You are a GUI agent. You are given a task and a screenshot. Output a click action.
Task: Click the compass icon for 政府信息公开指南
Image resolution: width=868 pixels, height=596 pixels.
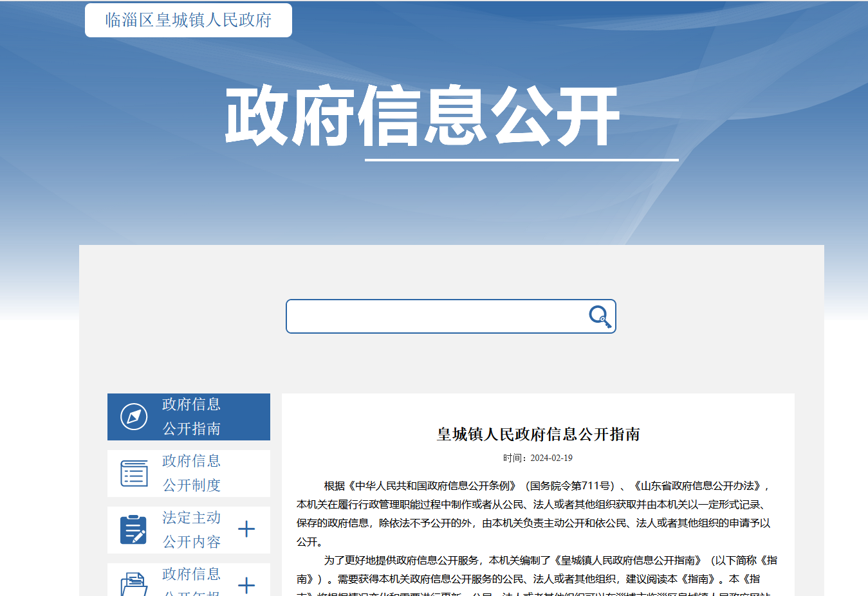click(134, 417)
